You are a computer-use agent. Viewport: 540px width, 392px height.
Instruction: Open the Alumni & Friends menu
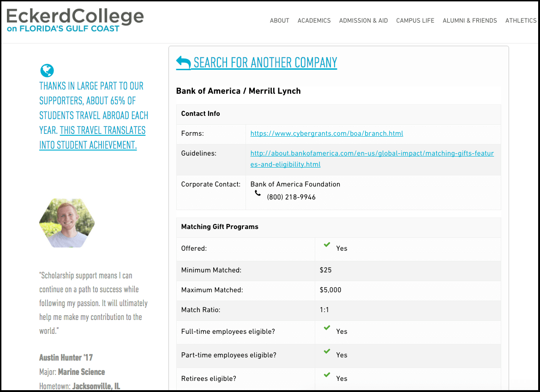click(x=470, y=21)
